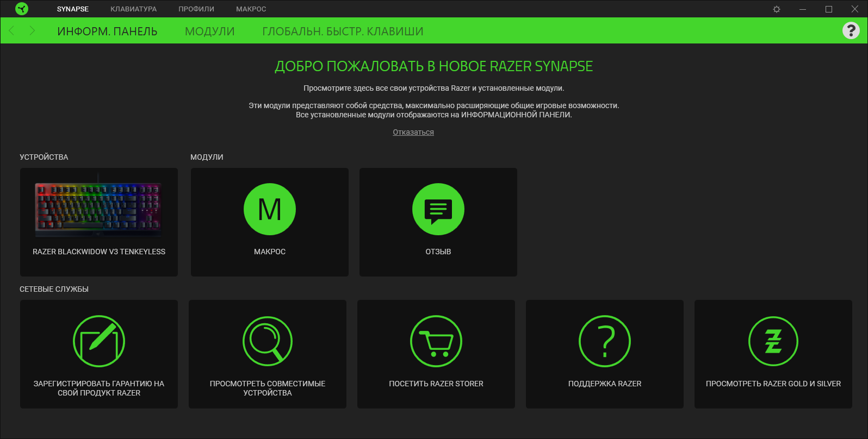868x439 pixels.
Task: Open the green Макрос module icon
Action: (x=270, y=209)
